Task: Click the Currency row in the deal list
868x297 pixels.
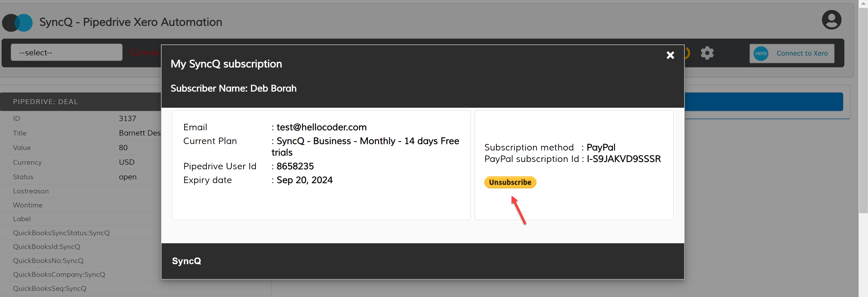Action: tap(27, 162)
